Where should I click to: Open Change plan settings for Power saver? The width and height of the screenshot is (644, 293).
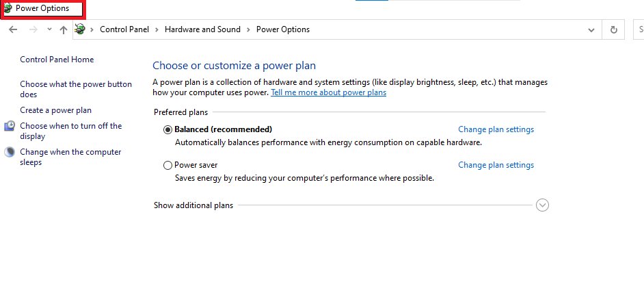496,164
